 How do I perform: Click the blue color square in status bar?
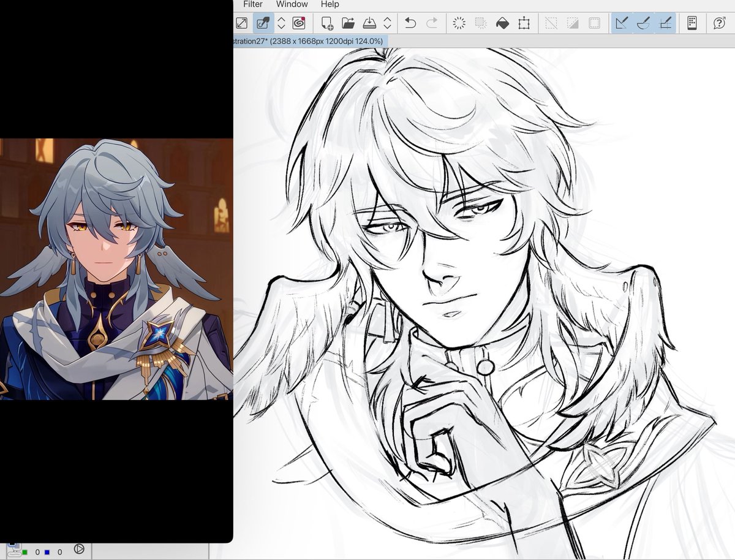pyautogui.click(x=47, y=552)
